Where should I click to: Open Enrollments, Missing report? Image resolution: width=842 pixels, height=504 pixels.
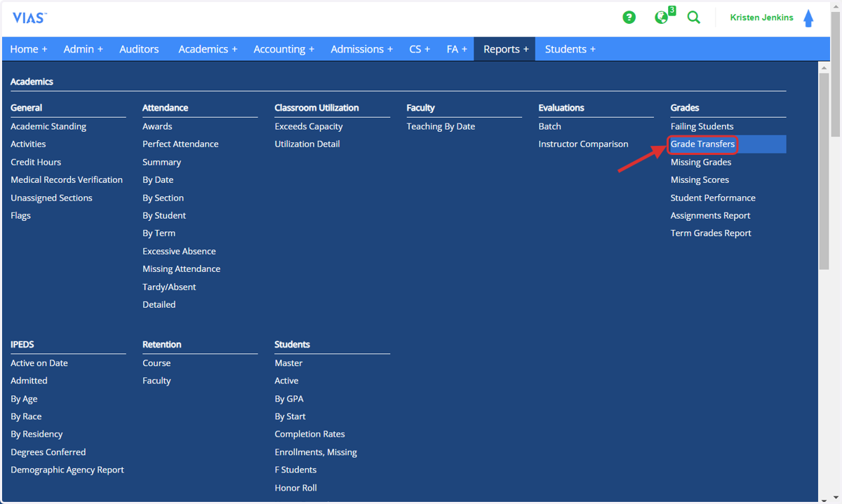[x=316, y=452]
